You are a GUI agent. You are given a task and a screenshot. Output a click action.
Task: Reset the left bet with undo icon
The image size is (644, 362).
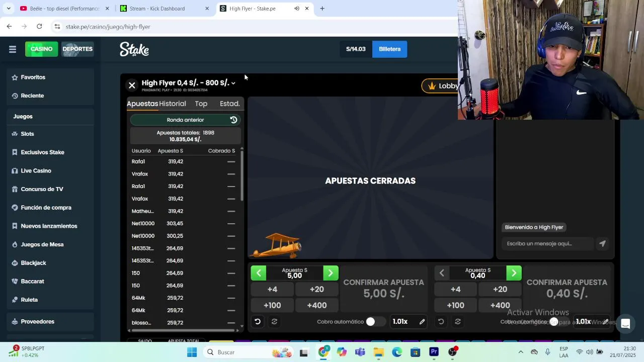click(258, 321)
